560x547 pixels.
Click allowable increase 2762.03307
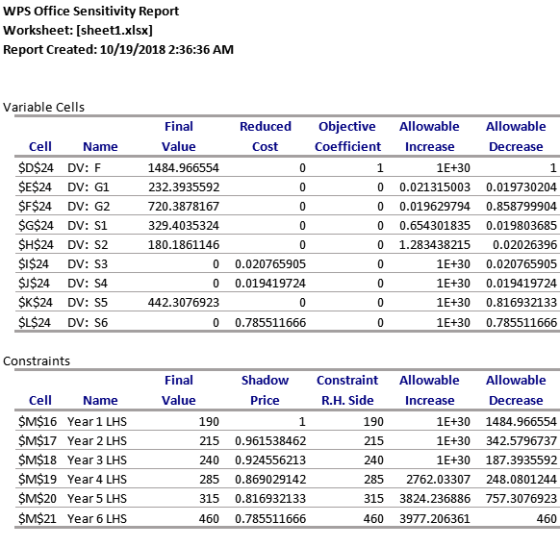tap(438, 480)
